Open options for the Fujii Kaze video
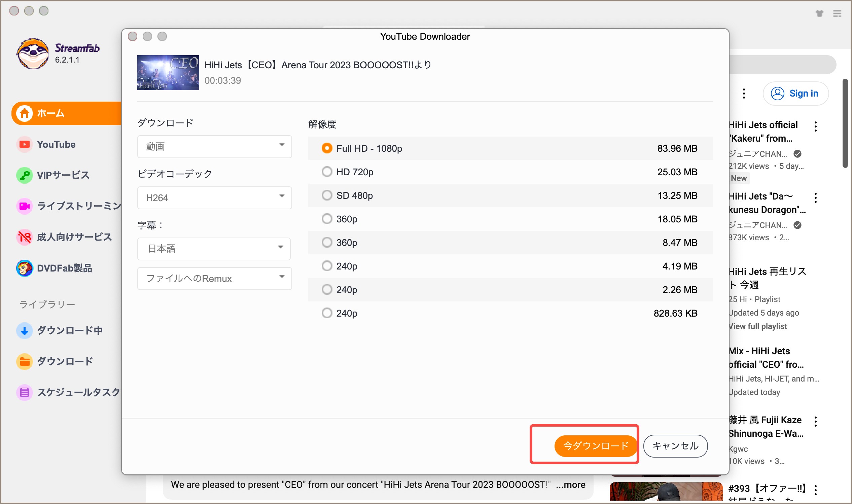The height and width of the screenshot is (504, 852). (816, 422)
